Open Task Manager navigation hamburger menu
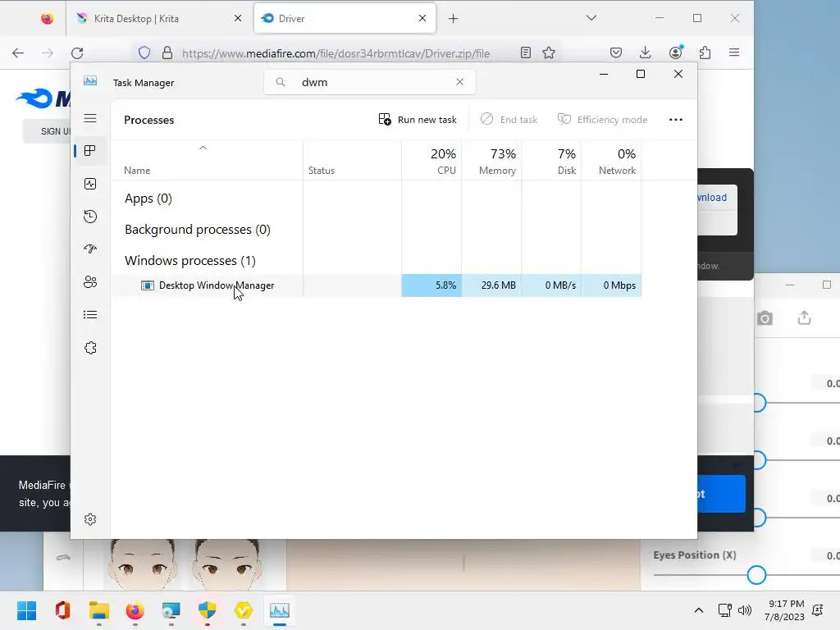The image size is (840, 630). 90,118
